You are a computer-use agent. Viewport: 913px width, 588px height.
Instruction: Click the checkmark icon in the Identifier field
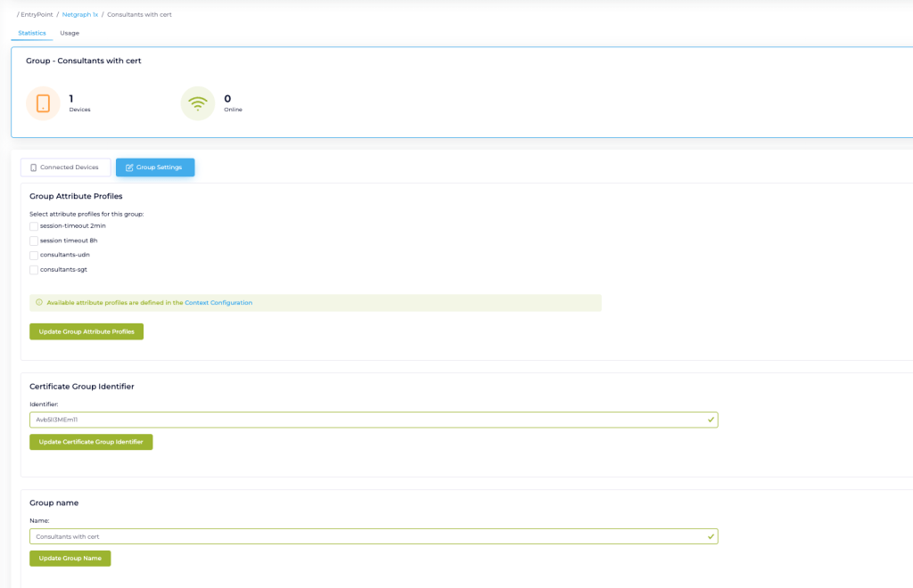coord(710,419)
